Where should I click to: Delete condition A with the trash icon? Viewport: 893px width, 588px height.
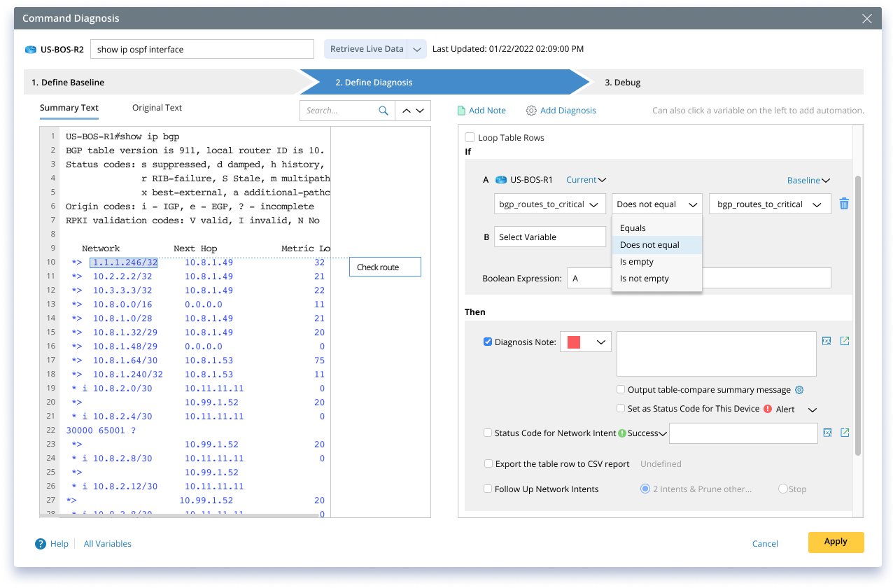[x=844, y=204]
